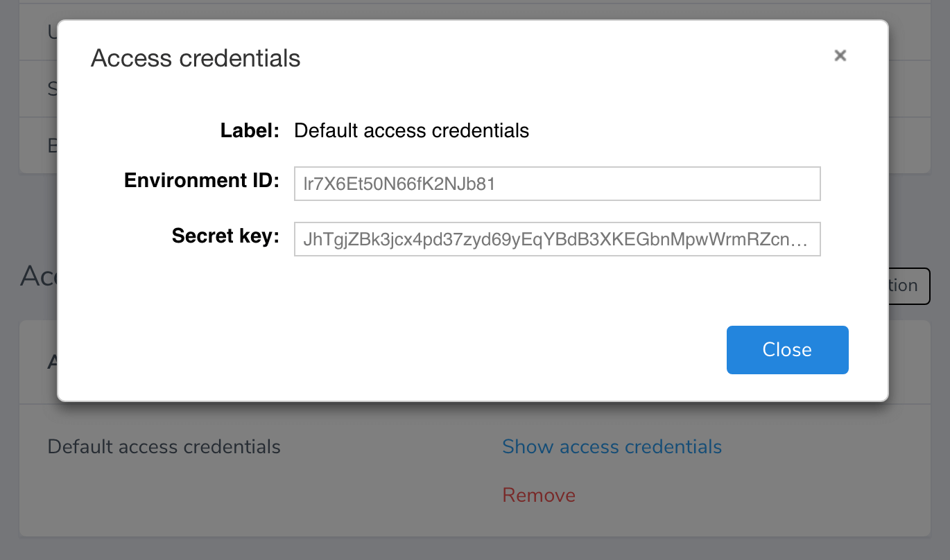
Task: Click the obscured row starting with "E"
Action: pos(52,145)
